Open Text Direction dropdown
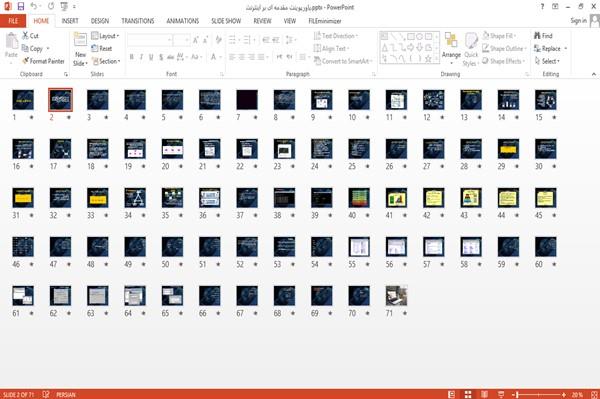This screenshot has width=600, height=399. (336, 36)
